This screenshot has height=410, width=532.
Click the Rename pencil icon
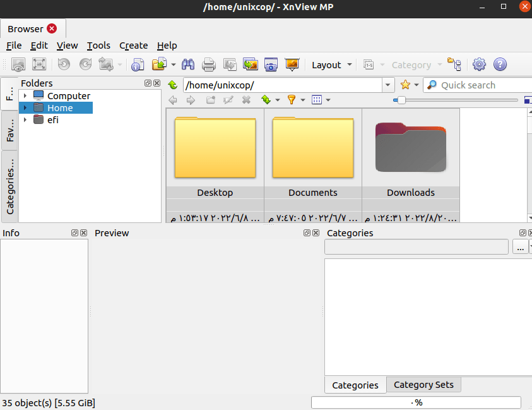[228, 100]
